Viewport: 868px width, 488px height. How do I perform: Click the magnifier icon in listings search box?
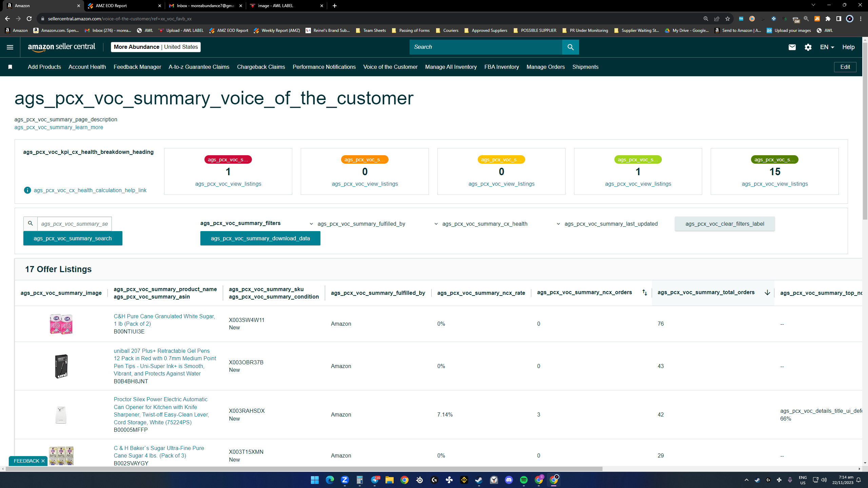tap(31, 224)
